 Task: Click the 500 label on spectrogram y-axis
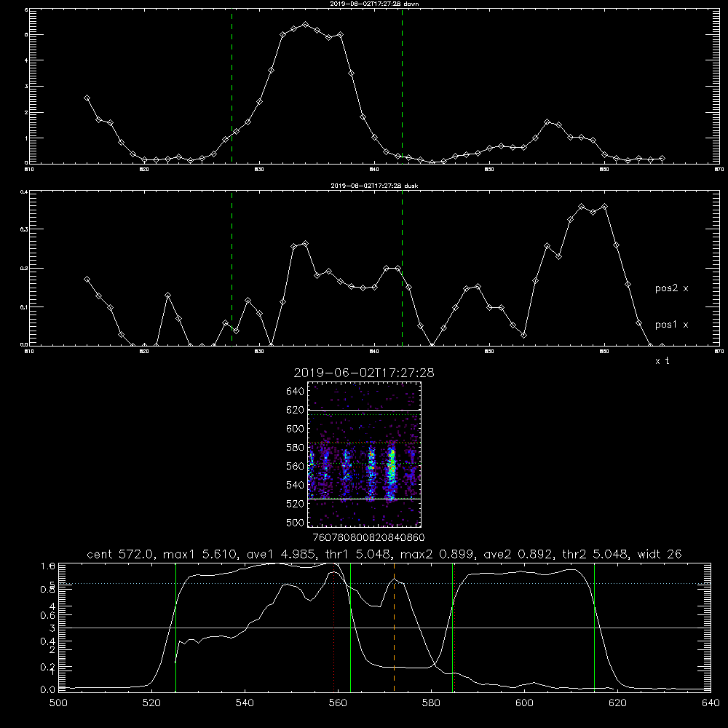(296, 523)
